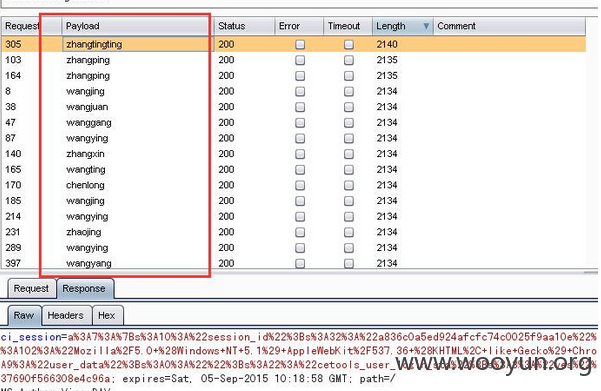Screen dimensions: 601x391
Task: Select payload wanggang row
Action: pos(89,123)
